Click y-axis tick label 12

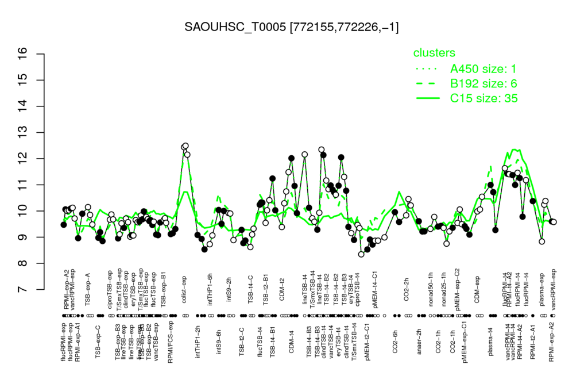click(x=23, y=159)
